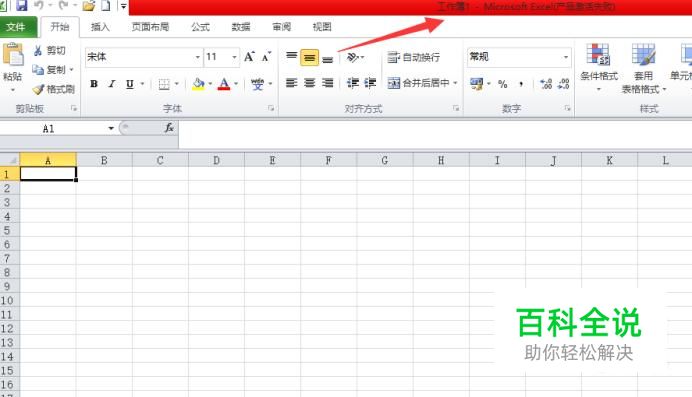Screen dimensions: 692x397
Task: Toggle Middle Align (highlighted) button
Action: click(x=309, y=57)
